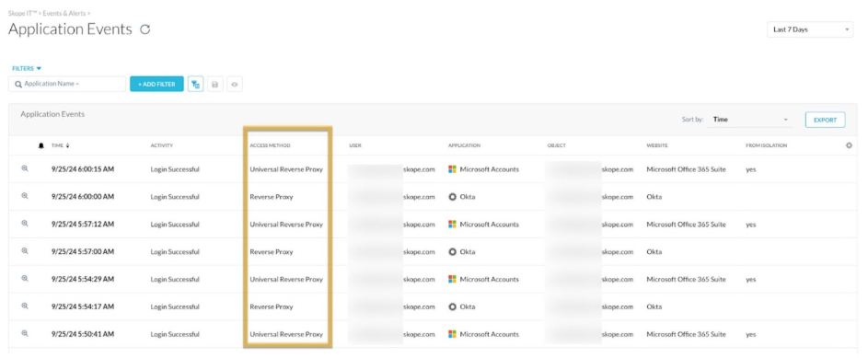The height and width of the screenshot is (358, 868).
Task: Sort by the TIME column header
Action: click(60, 145)
